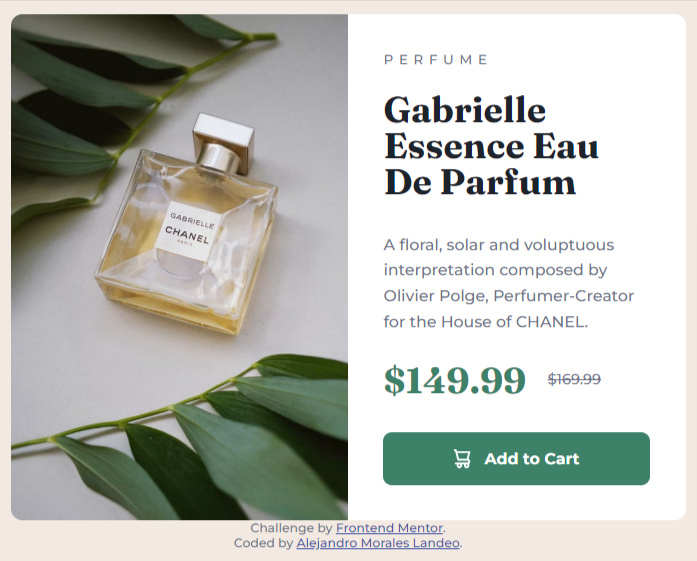Click the shopping cart icon
This screenshot has height=561, width=697.
click(462, 459)
